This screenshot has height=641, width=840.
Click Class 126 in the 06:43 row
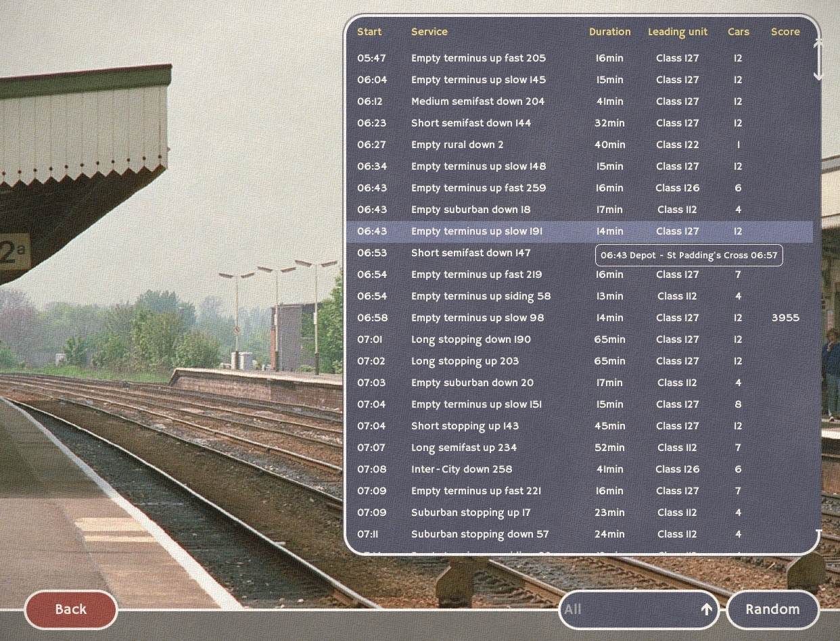coord(678,188)
